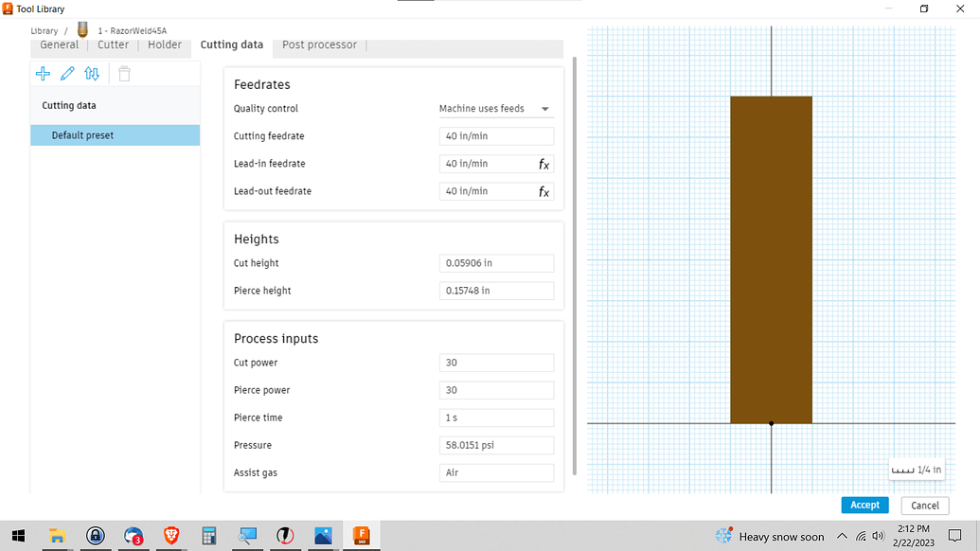
Task: Click the Cancel button
Action: click(924, 505)
